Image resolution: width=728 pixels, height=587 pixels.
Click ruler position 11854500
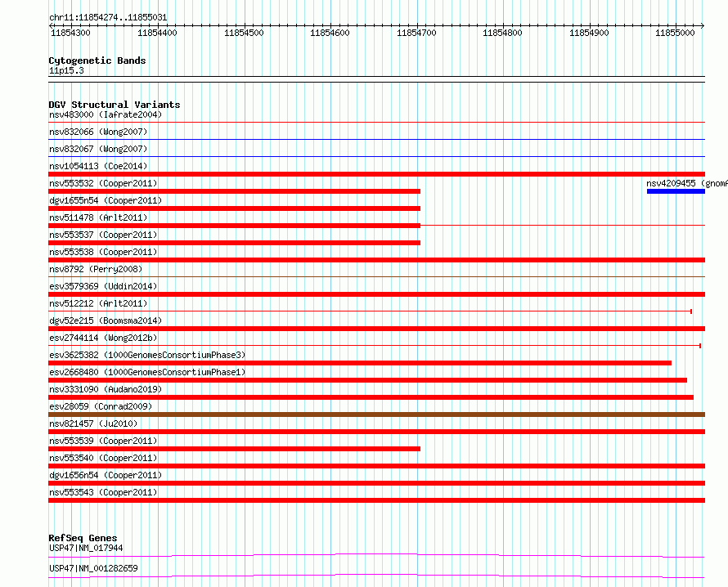(244, 33)
